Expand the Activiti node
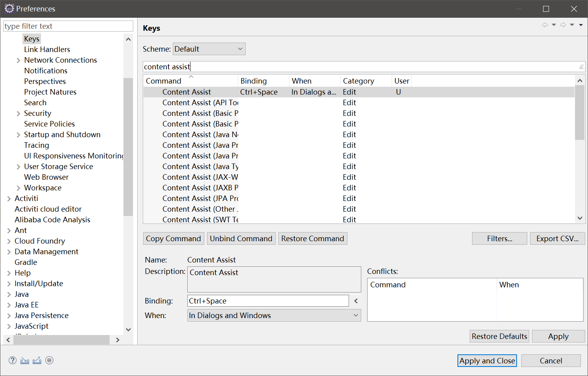 coord(9,199)
